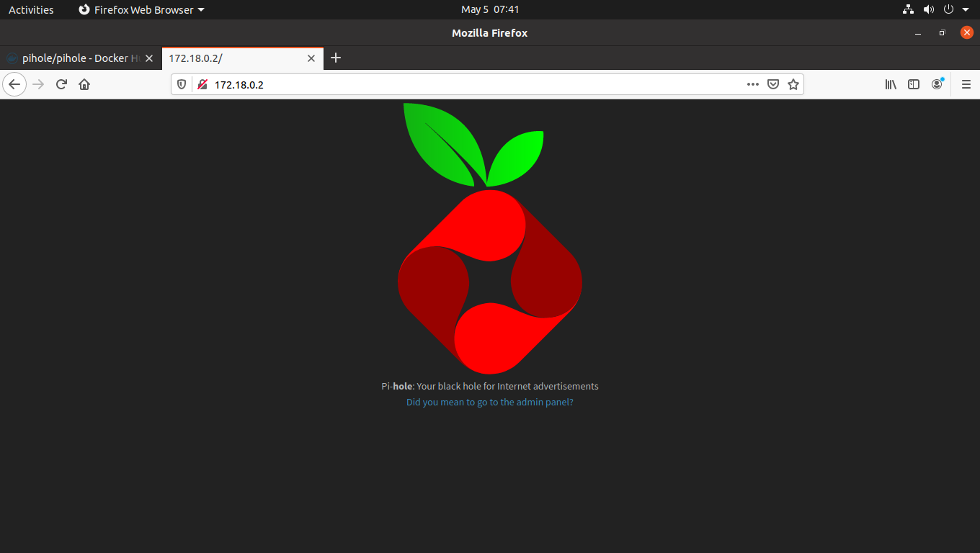Open the Library bookmarks and history icon
The image size is (980, 553).
(891, 84)
